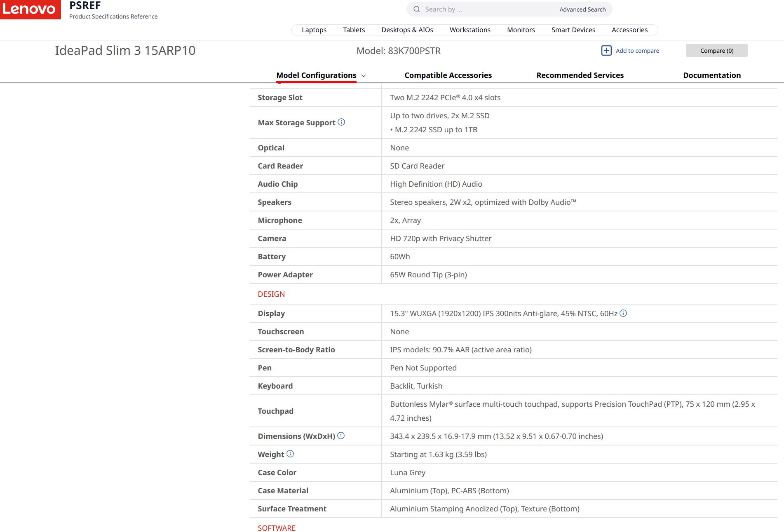
Task: Open the Smart Devices category
Action: click(573, 30)
